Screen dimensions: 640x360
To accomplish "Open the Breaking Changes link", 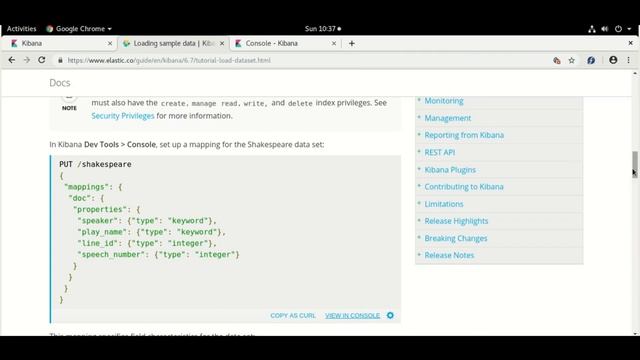I will pos(456,238).
